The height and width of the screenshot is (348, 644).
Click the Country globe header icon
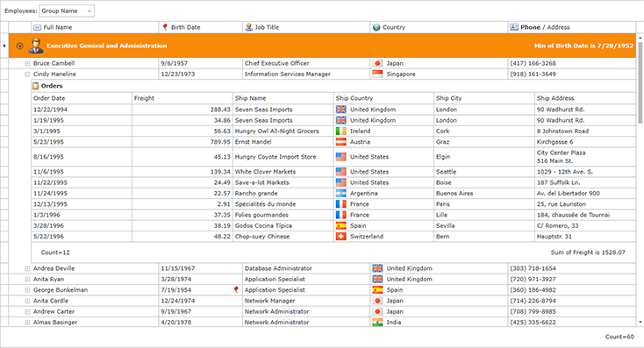[376, 27]
